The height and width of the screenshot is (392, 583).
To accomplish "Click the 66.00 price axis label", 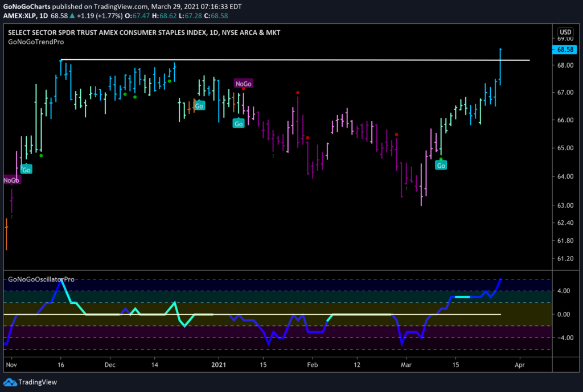I will [565, 121].
